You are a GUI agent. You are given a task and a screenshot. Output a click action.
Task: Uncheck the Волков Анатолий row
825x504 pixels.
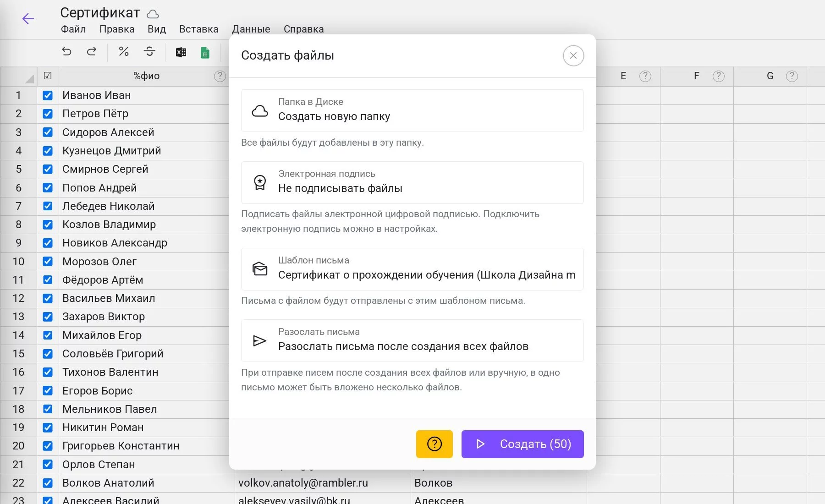[x=48, y=483]
